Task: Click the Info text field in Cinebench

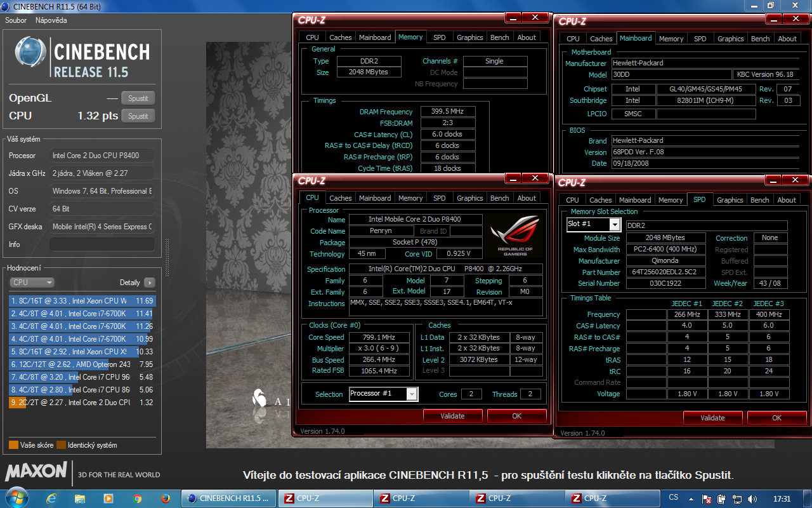Action: [x=102, y=244]
